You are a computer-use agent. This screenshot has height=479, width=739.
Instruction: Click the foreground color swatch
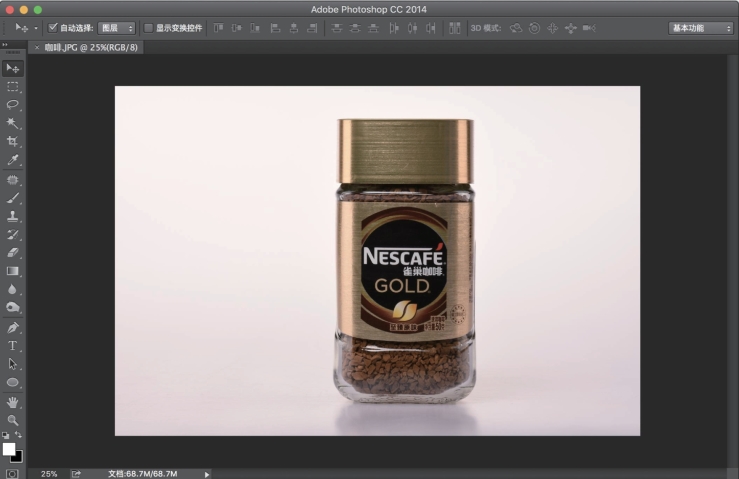click(8, 448)
